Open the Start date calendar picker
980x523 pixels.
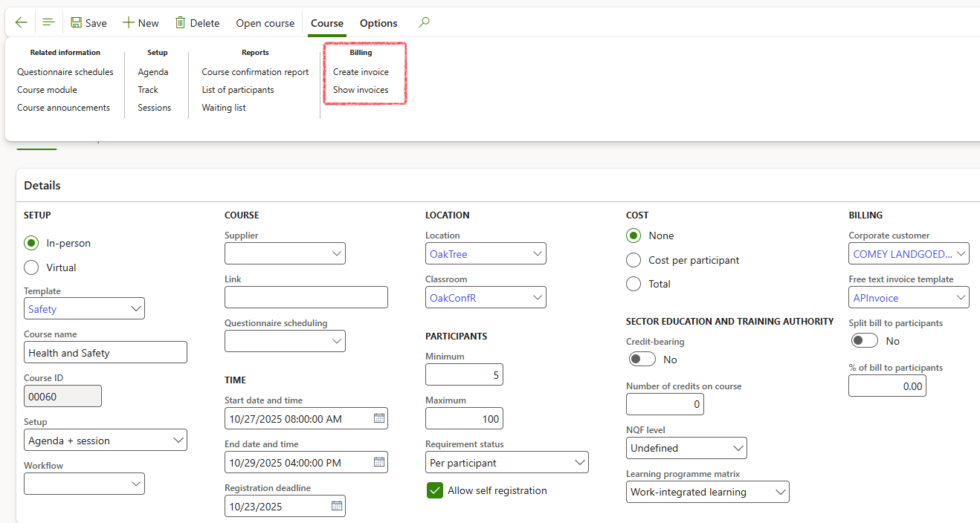pyautogui.click(x=379, y=418)
